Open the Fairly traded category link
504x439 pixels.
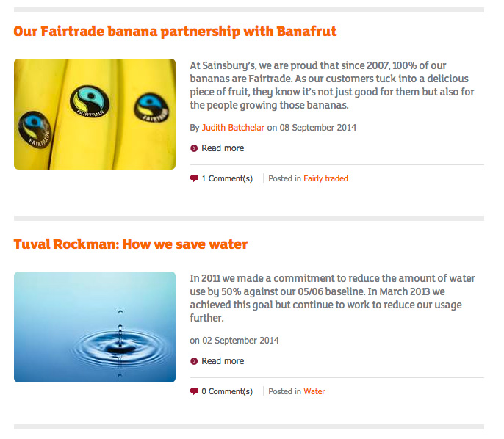[x=325, y=178]
